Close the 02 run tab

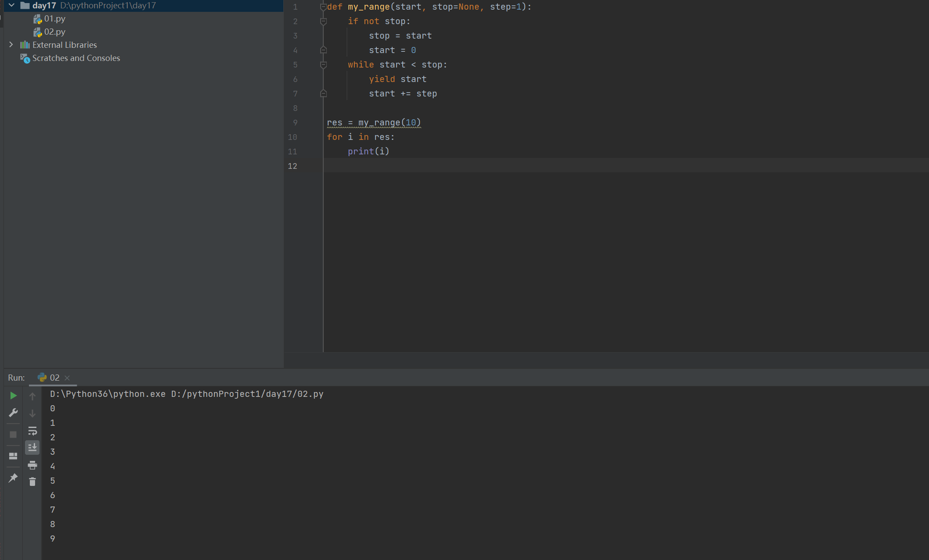tap(67, 378)
